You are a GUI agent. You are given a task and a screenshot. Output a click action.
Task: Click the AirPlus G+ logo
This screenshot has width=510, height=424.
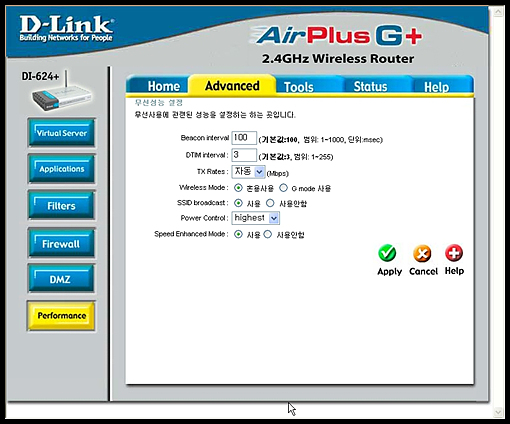337,35
